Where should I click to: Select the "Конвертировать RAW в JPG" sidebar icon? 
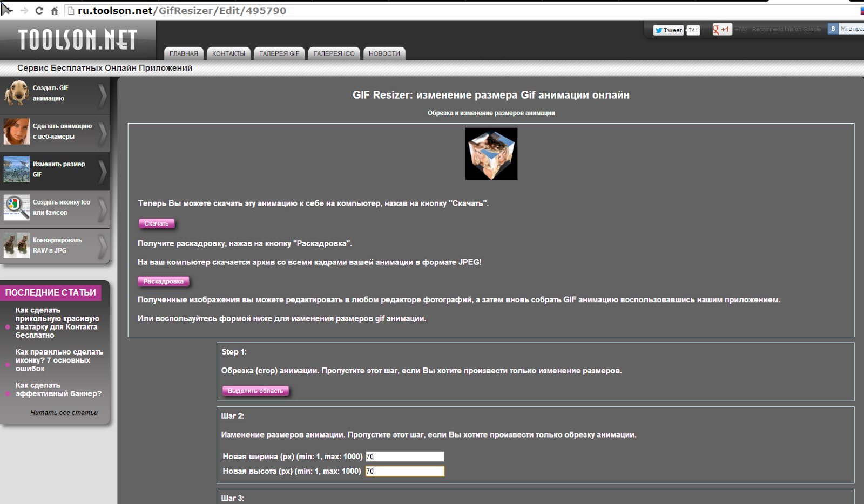click(17, 246)
